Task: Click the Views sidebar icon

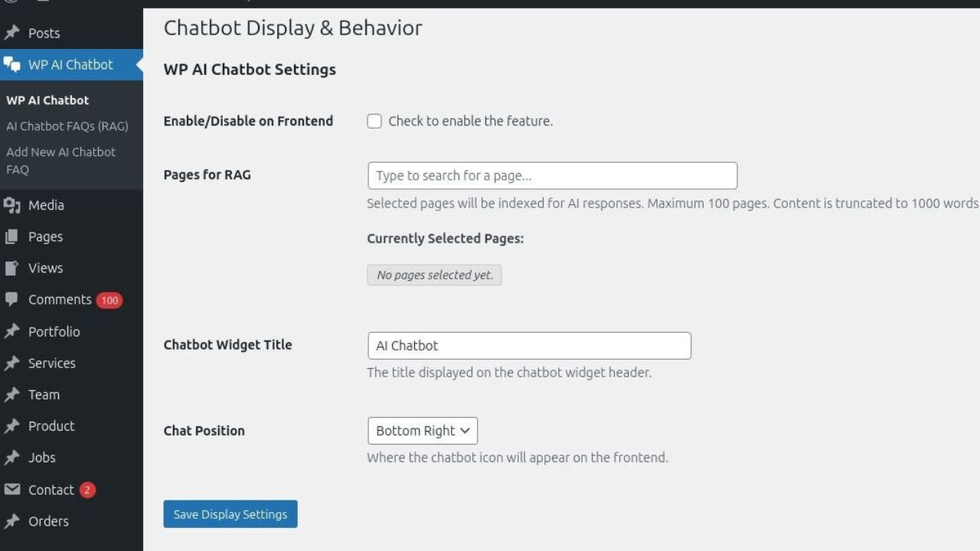Action: [11, 268]
